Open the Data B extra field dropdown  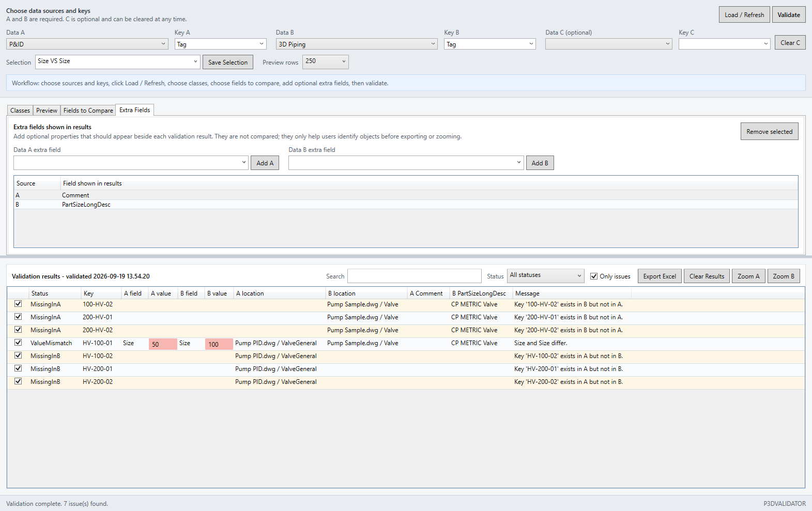[406, 163]
